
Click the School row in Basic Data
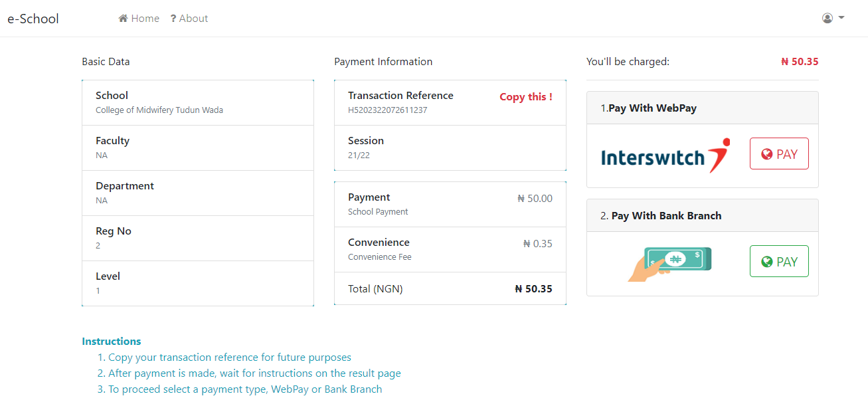coord(198,102)
